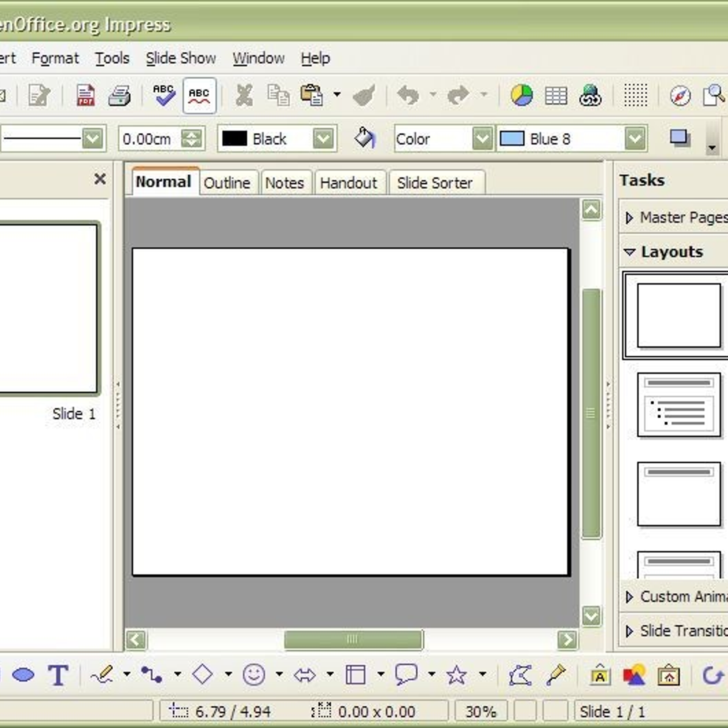Click the vertical scrollbar up arrow
The height and width of the screenshot is (728, 728).
click(591, 210)
